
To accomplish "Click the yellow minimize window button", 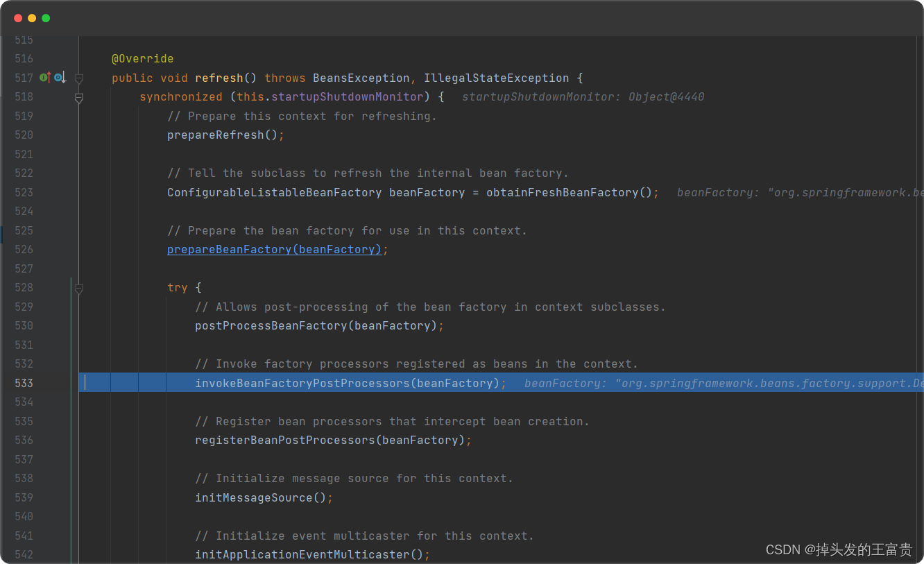I will tap(32, 18).
